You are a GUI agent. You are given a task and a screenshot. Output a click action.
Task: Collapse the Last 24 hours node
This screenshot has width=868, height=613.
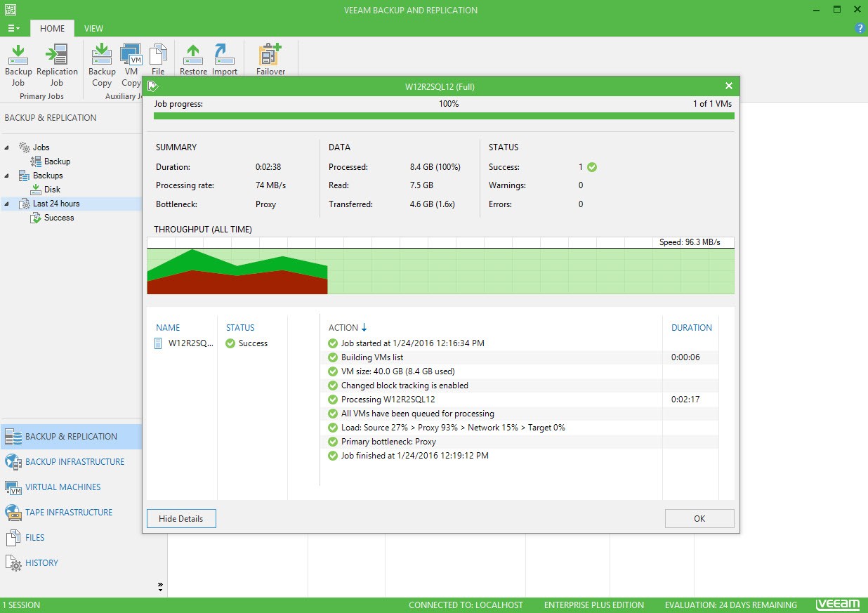click(7, 204)
